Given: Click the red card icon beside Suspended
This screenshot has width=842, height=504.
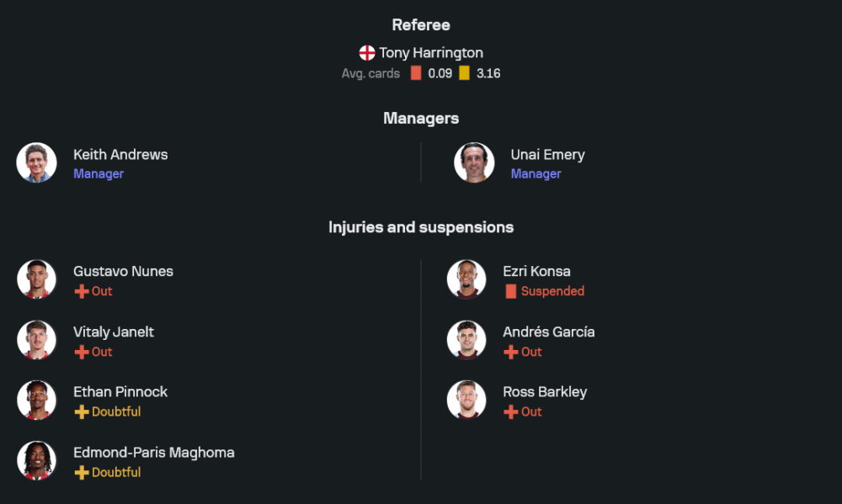Looking at the screenshot, I should pos(510,291).
